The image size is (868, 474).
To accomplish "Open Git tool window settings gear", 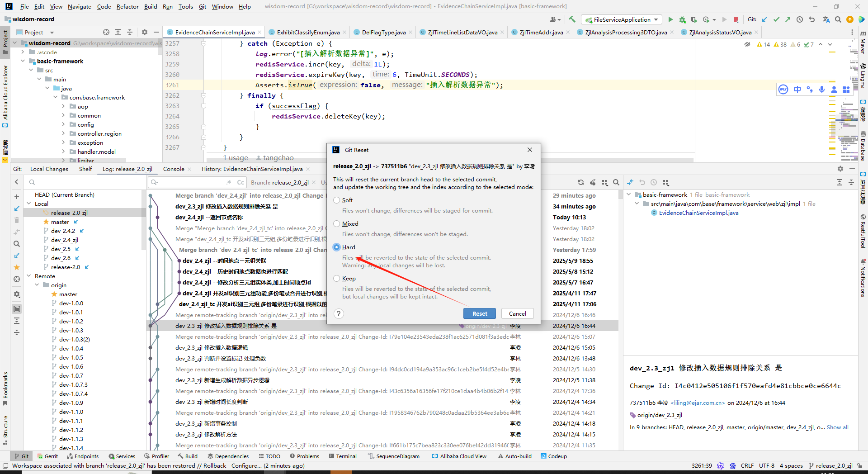I will point(840,169).
